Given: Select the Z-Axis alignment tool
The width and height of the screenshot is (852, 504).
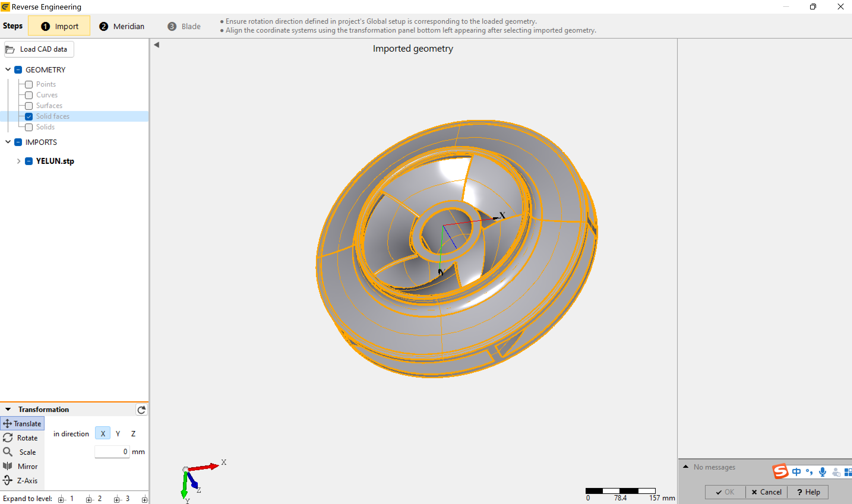Looking at the screenshot, I should [x=21, y=481].
